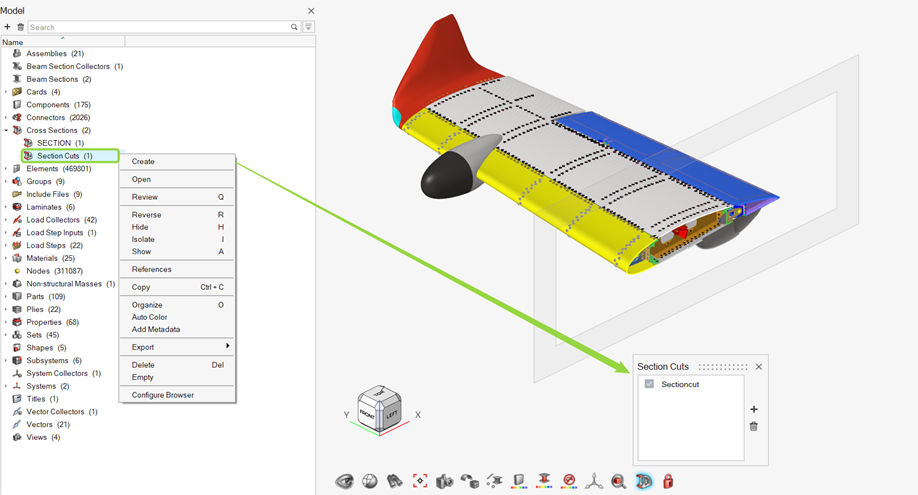918x495 pixels.
Task: Open the Export submenu arrow
Action: (x=227, y=347)
